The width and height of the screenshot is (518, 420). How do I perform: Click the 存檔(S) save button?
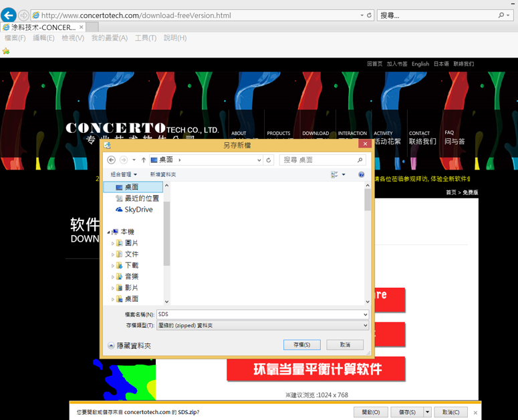click(301, 345)
